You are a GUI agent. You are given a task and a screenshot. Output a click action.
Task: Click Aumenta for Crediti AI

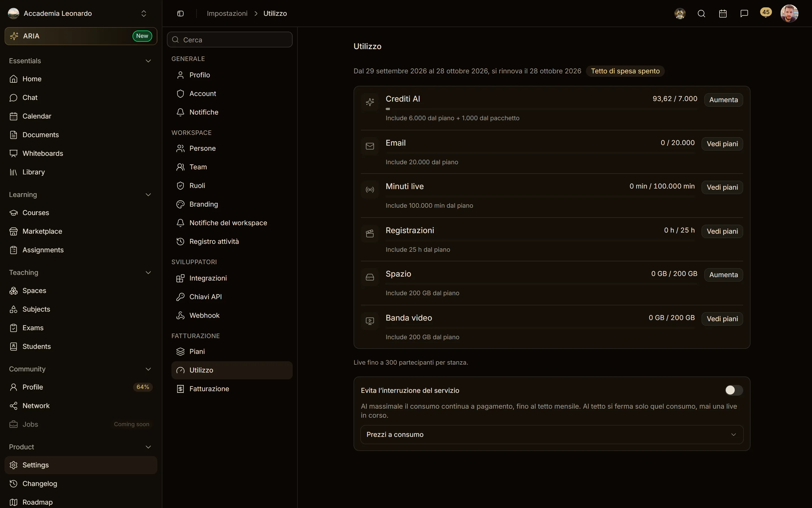pos(723,100)
